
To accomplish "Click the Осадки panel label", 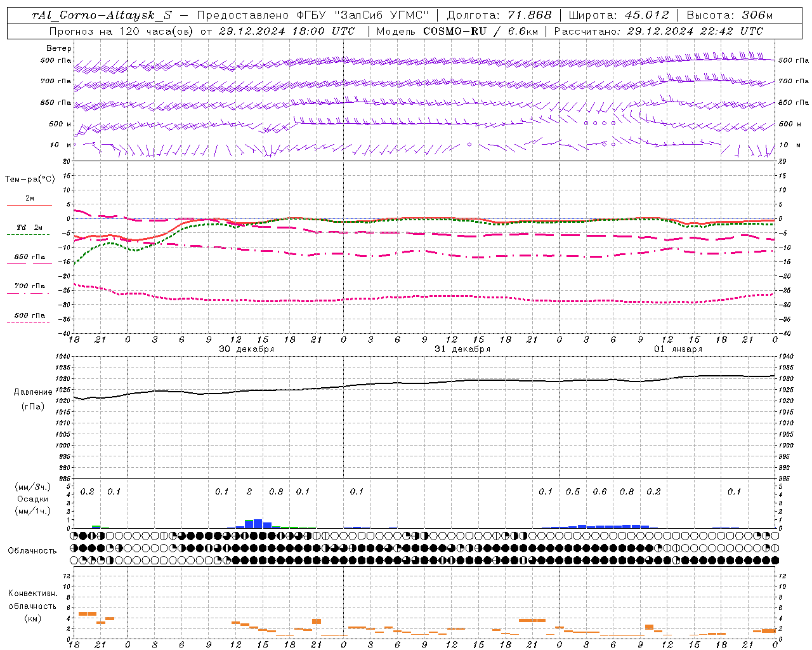I will pyautogui.click(x=33, y=499).
